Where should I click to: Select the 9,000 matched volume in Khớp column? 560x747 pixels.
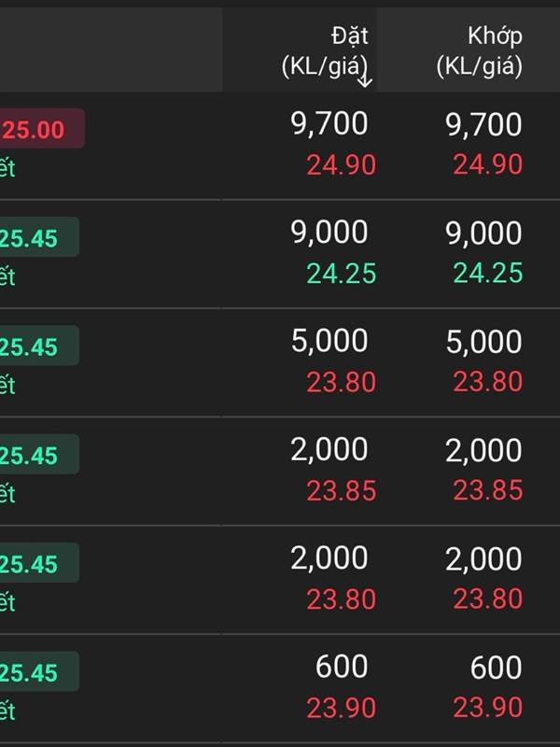(x=483, y=233)
